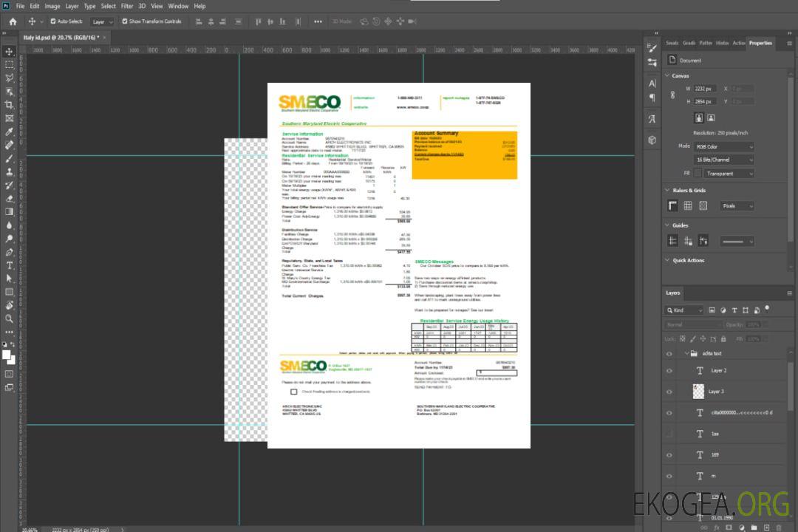
Task: Uncheck the Auto-Select checkbox
Action: (x=52, y=21)
